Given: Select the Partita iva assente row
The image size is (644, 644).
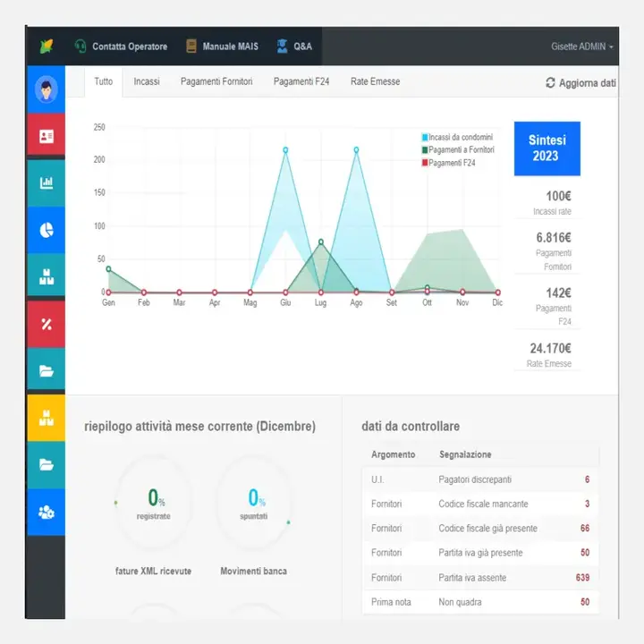Looking at the screenshot, I should click(480, 578).
